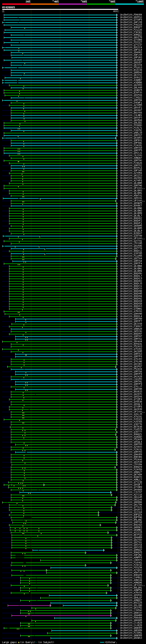This screenshot has height=644, width=146.
Task: Click label UniRef100_Q09023
Action: point(131,77)
